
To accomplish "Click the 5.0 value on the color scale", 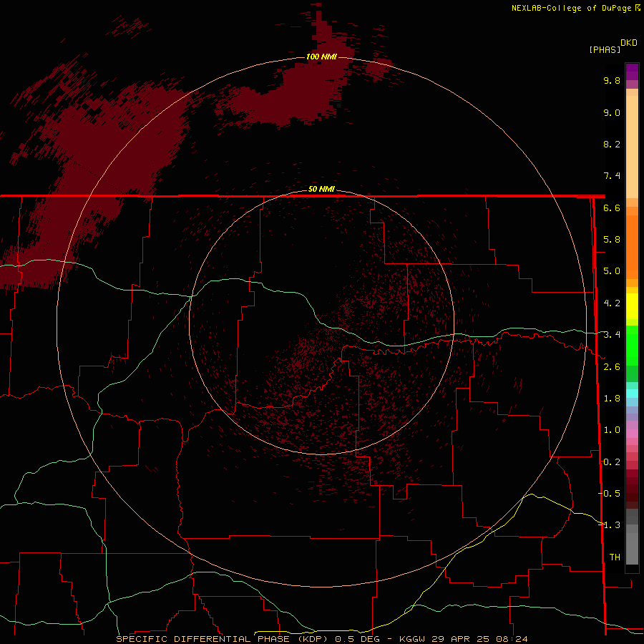I will tap(612, 271).
